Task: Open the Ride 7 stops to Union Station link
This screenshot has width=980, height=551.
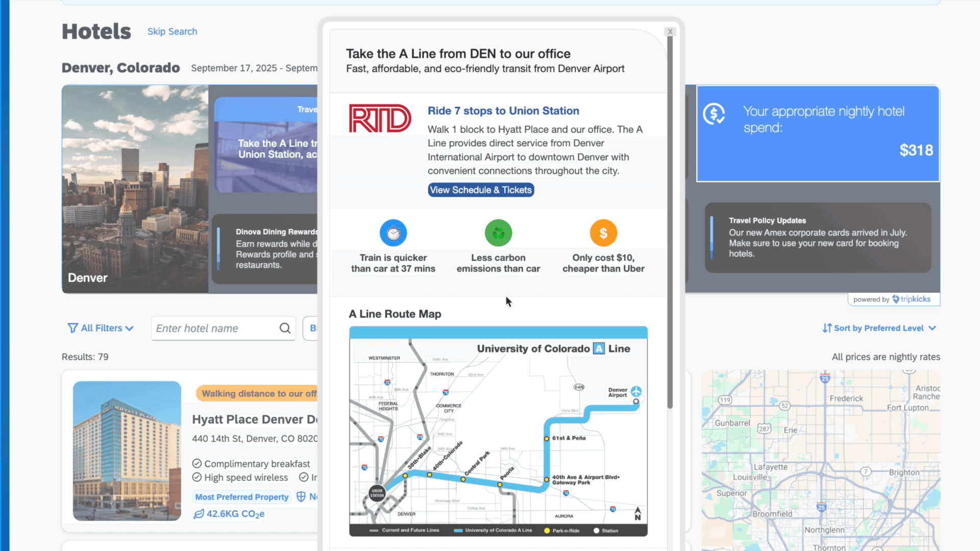Action: click(503, 111)
